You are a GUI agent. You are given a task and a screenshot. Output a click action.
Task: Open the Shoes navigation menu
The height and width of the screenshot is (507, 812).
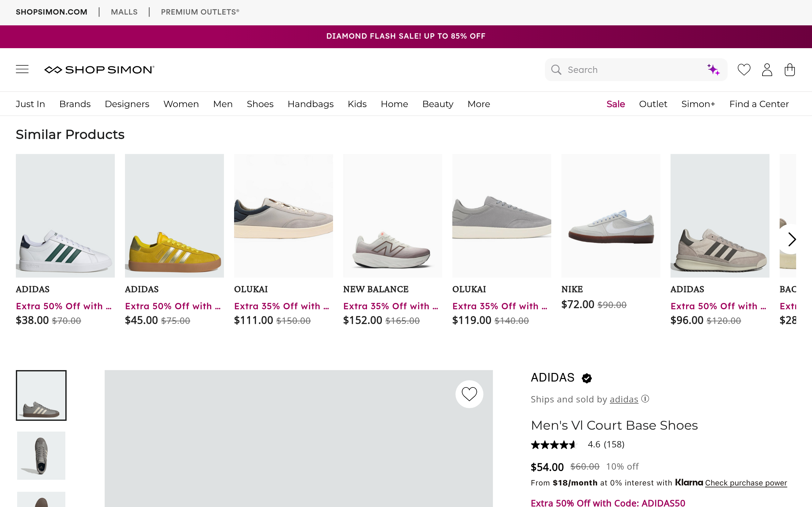pyautogui.click(x=260, y=104)
